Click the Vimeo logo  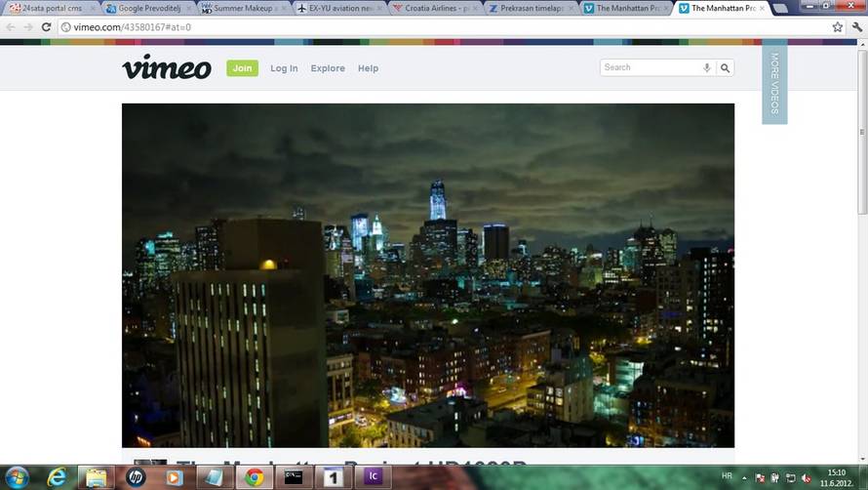click(167, 67)
